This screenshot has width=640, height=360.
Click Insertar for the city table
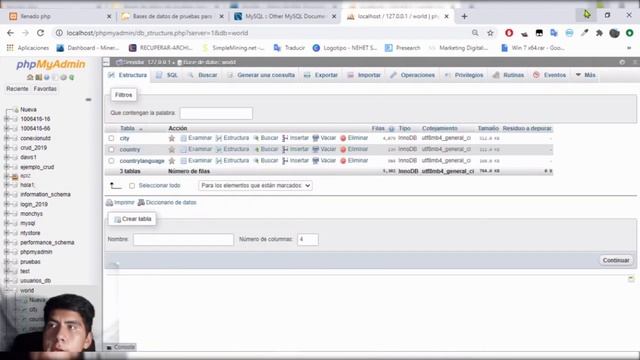click(x=296, y=138)
